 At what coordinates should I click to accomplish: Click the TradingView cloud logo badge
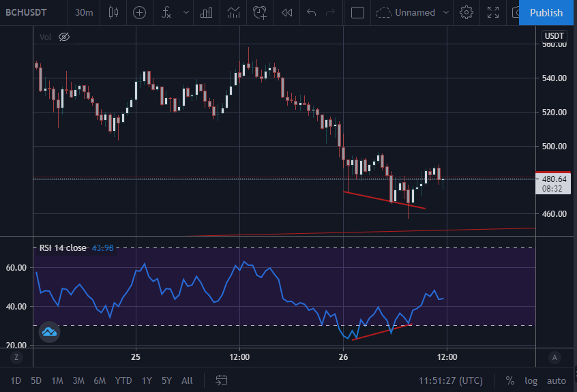49,332
